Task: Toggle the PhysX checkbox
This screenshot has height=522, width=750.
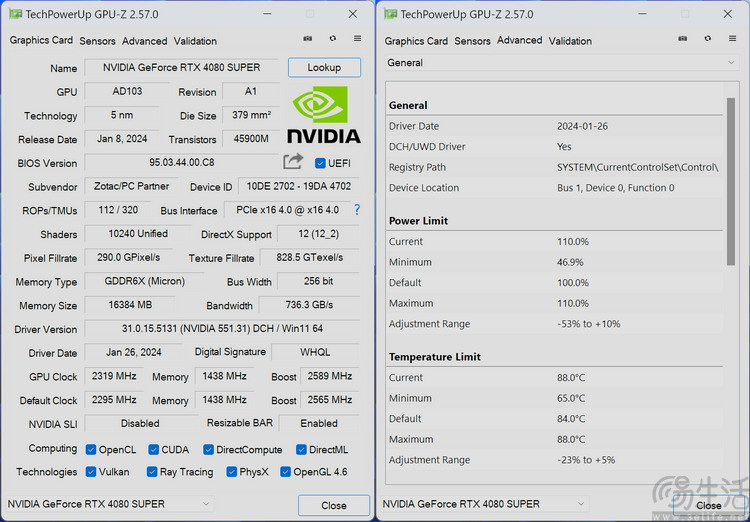Action: pos(232,472)
